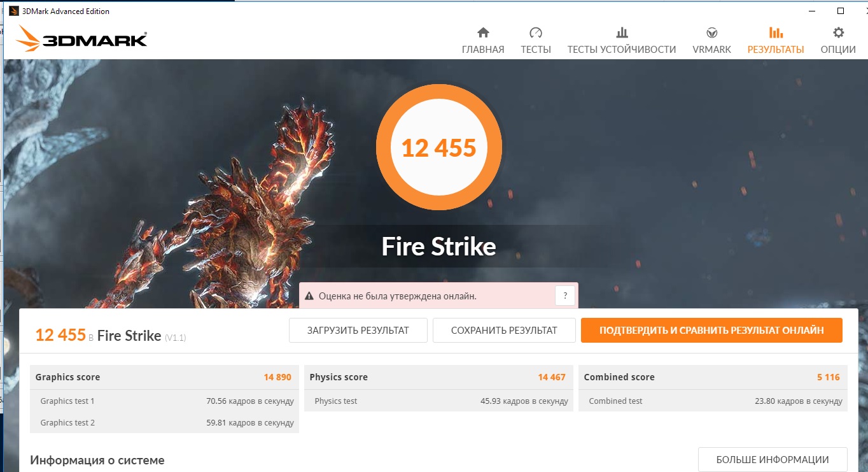Click the Physics test row label

click(x=336, y=401)
